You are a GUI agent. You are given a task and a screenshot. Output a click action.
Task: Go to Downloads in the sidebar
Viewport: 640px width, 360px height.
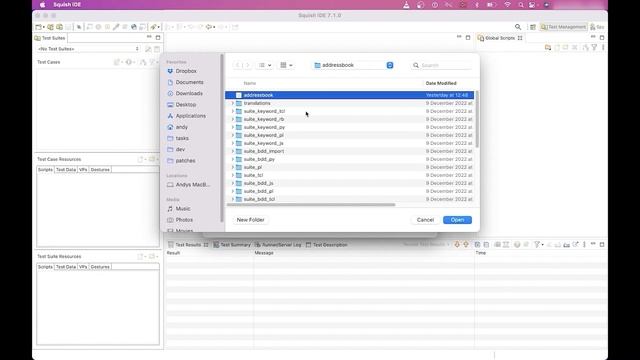click(184, 93)
